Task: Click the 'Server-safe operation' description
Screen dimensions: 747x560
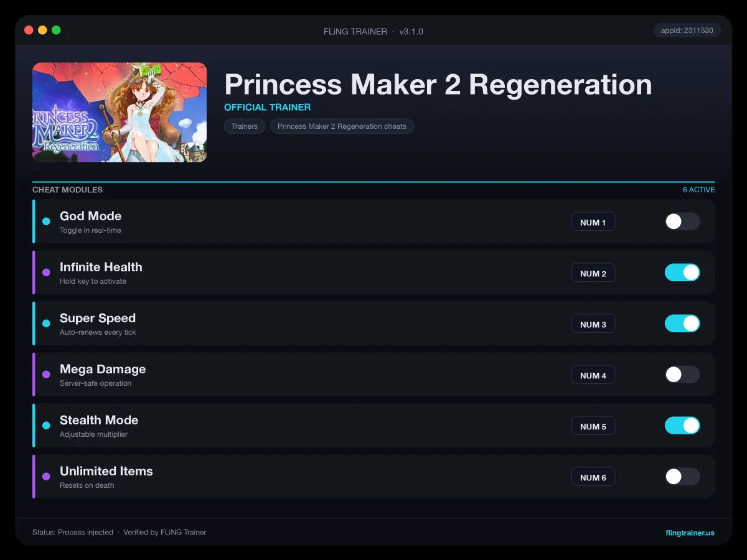Action: point(95,383)
